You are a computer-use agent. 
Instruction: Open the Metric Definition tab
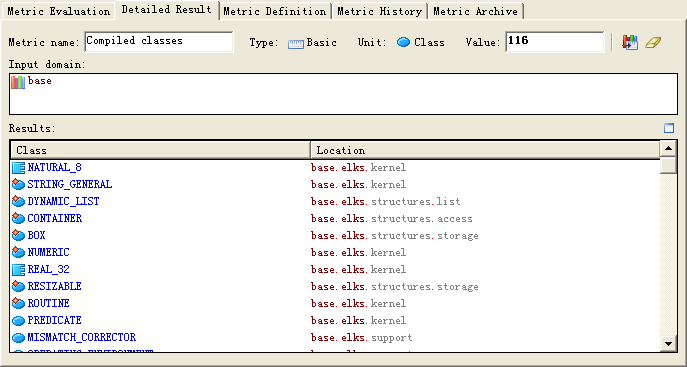pos(275,11)
